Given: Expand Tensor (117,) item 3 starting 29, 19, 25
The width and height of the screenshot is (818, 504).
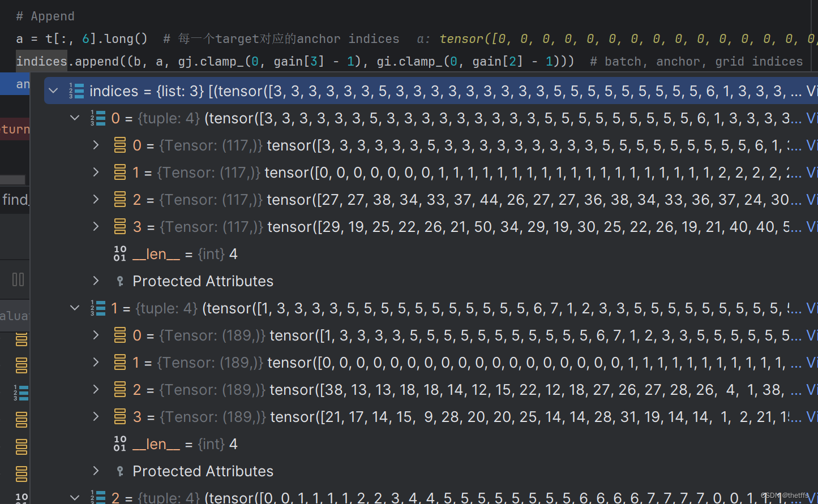Looking at the screenshot, I should click(96, 226).
